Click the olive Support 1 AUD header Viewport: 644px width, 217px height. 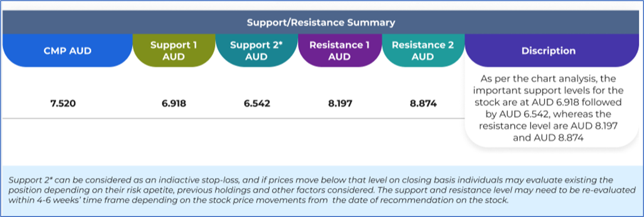tap(174, 50)
